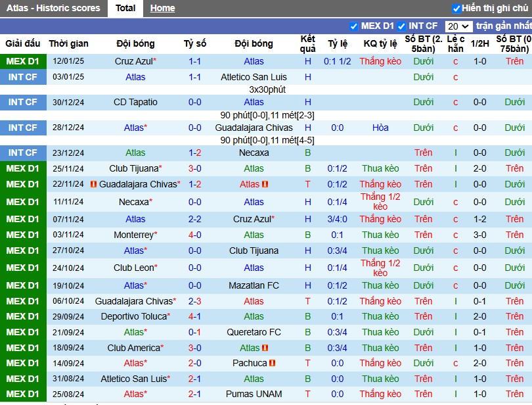Click red card icon next to Pachuca
This screenshot has height=405, width=532.
click(272, 363)
